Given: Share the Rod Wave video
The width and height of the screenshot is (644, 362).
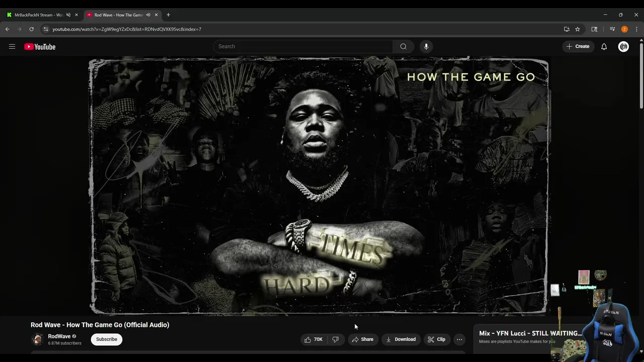Looking at the screenshot, I should tap(362, 339).
